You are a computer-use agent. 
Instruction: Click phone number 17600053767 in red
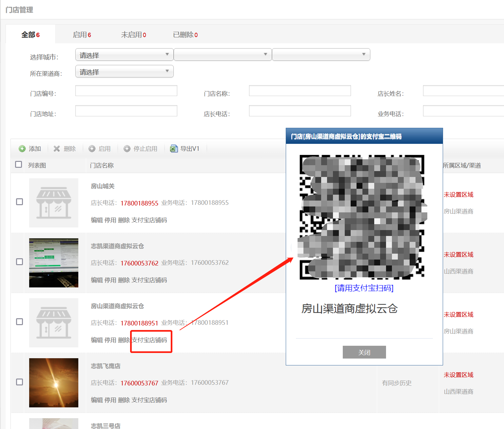[139, 383]
